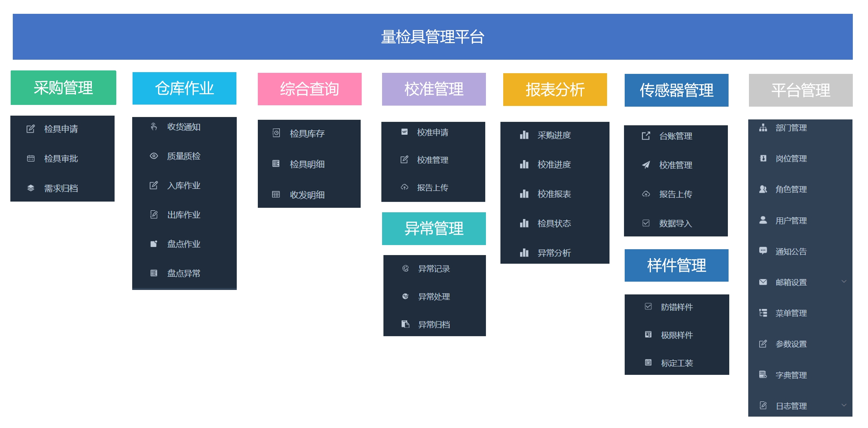Select the 异常处理 menu item
This screenshot has width=868, height=428.
coord(435,296)
